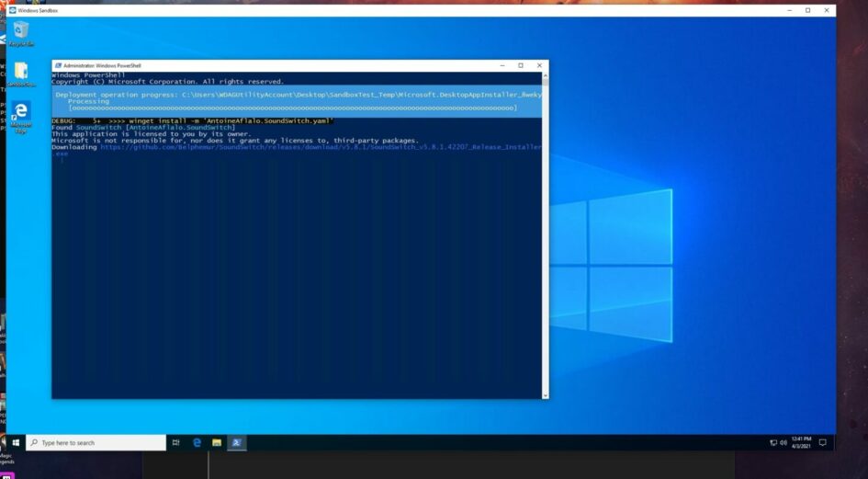
Task: Select the Microsoft Edge desktop shortcut
Action: 21,117
